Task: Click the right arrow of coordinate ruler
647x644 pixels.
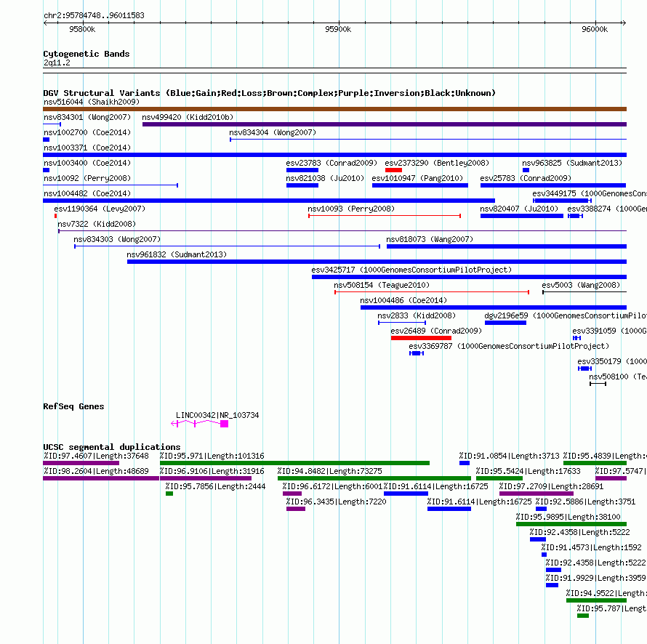Action: (624, 23)
